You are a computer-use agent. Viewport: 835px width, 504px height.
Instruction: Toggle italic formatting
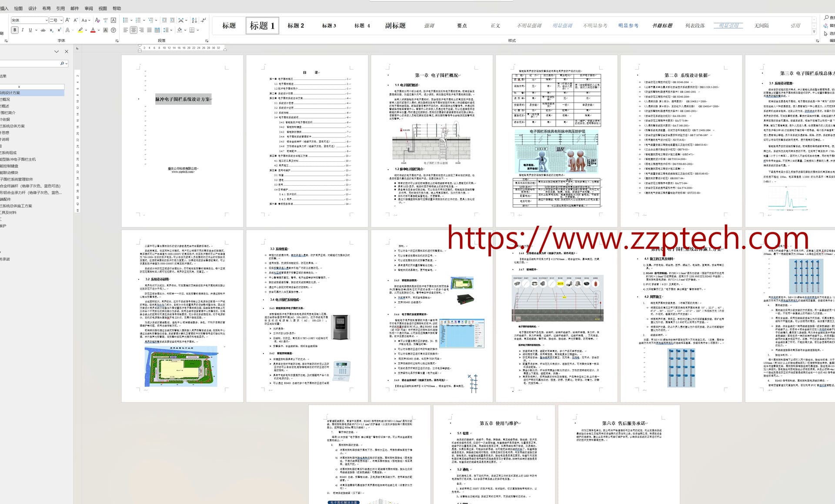(23, 30)
